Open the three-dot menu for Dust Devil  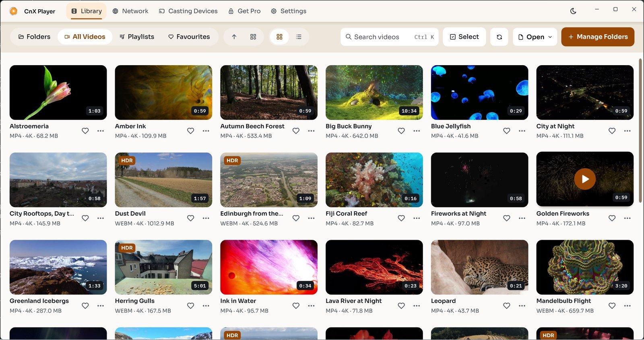(206, 218)
